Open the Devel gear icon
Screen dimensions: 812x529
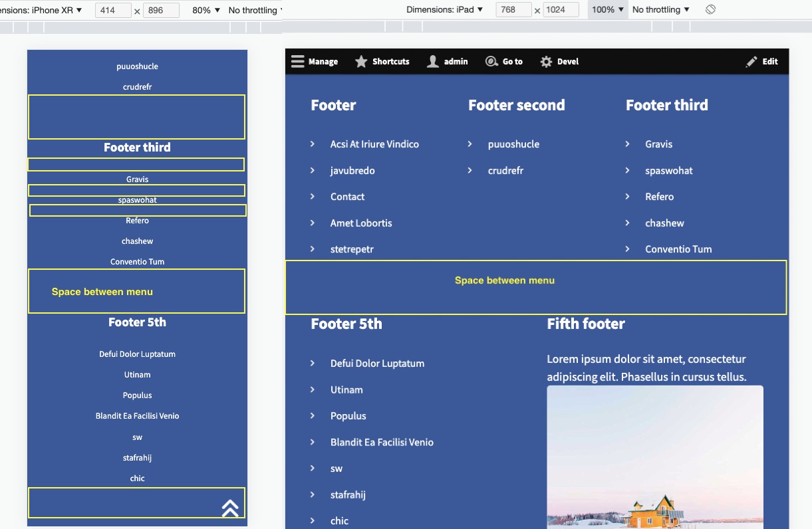pos(547,61)
